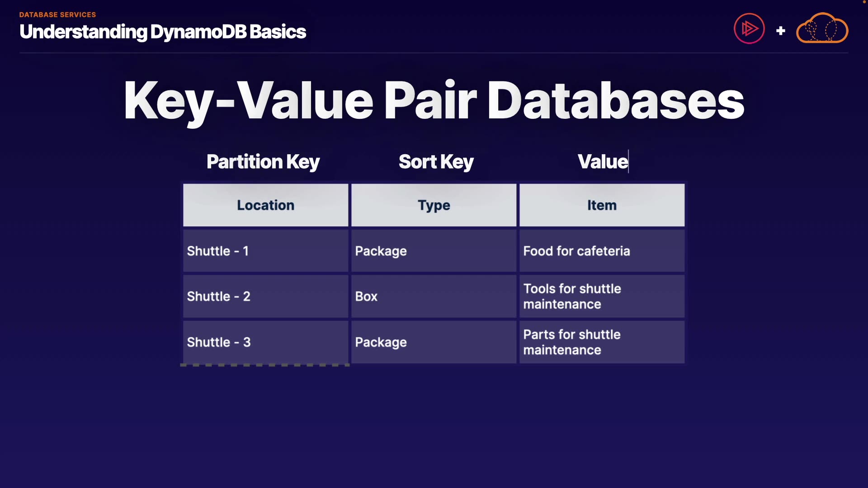Click Tools for shuttle maintenance cell

coord(602,296)
